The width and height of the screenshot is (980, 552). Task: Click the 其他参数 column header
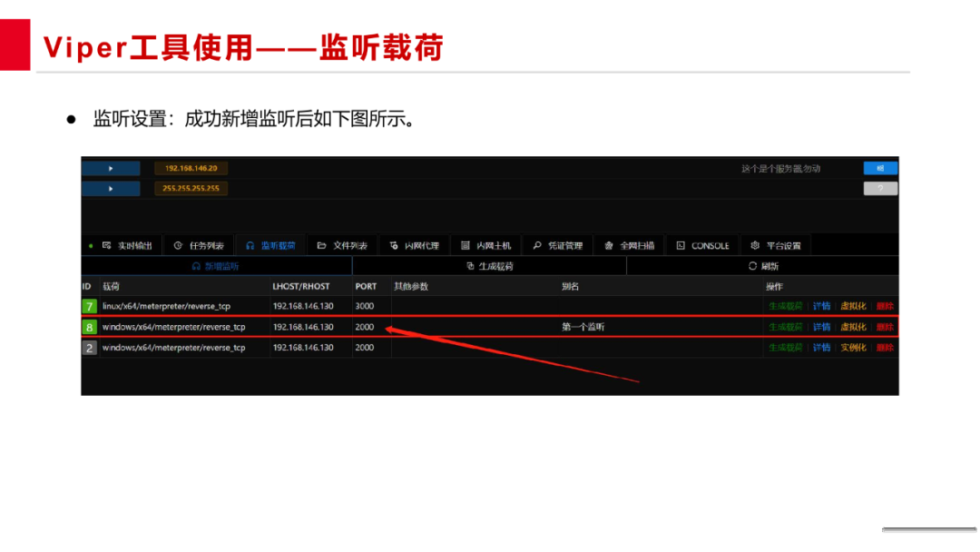pos(411,286)
